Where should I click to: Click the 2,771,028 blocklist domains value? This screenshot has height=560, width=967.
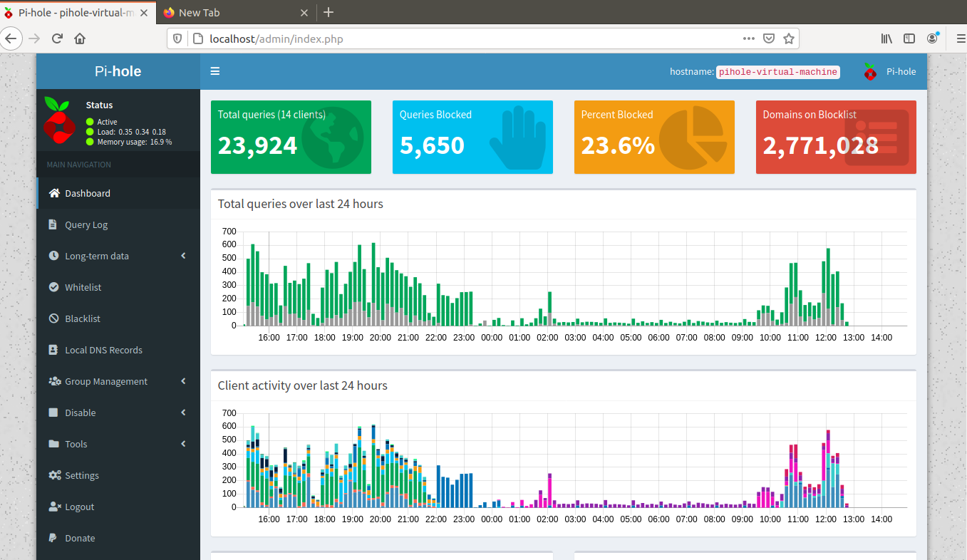(x=820, y=145)
